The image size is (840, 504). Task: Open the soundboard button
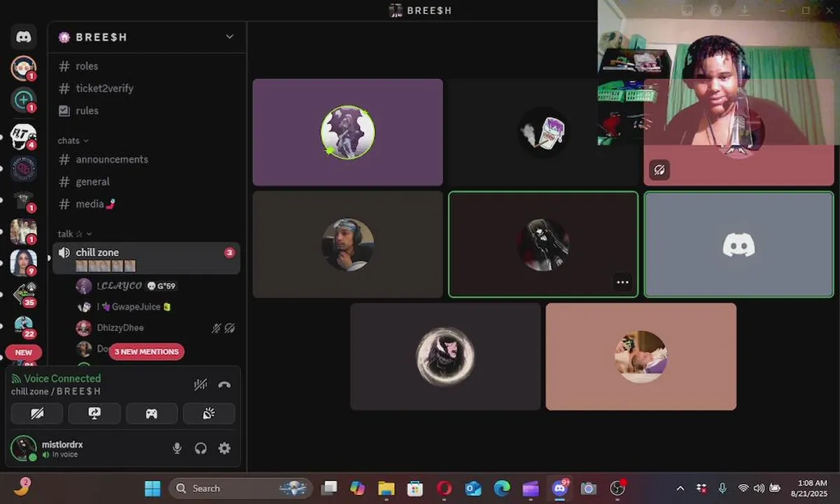pos(209,414)
